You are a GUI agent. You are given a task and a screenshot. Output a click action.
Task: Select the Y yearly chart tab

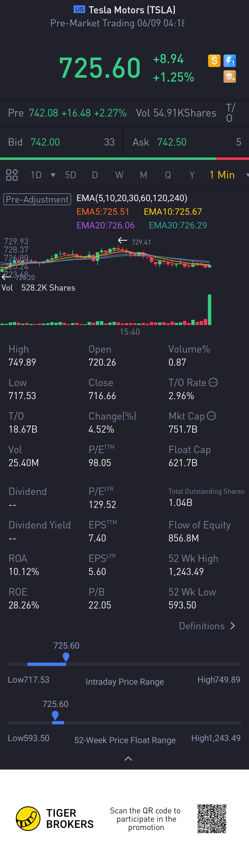pos(192,175)
